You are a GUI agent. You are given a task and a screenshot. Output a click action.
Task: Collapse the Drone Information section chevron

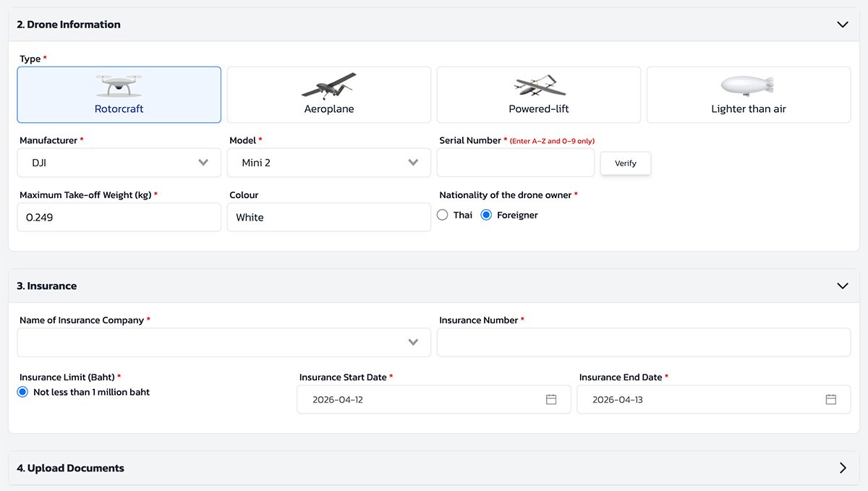click(842, 25)
